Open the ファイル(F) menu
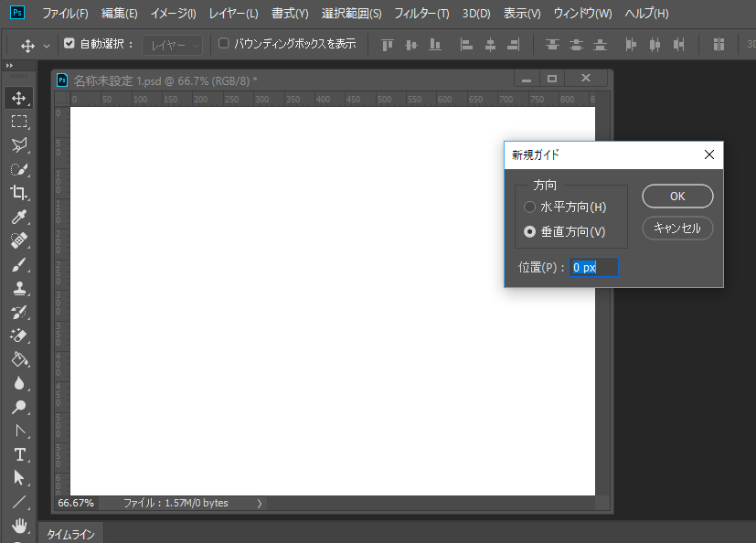This screenshot has width=756, height=543. (x=65, y=14)
